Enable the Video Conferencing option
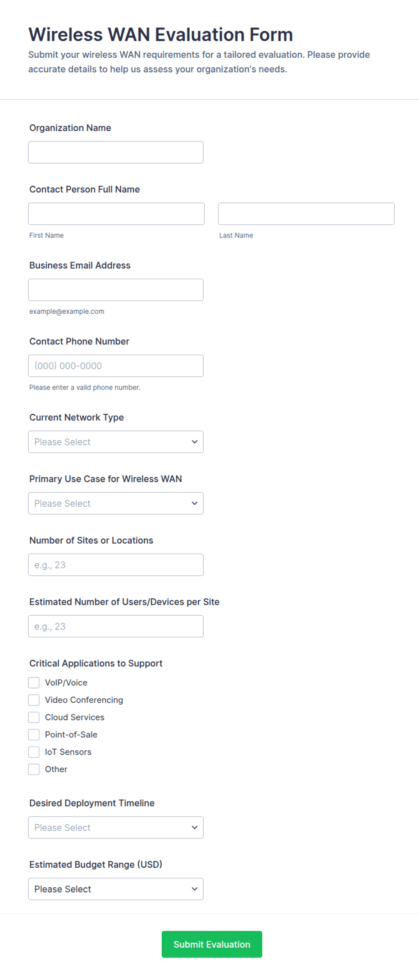The image size is (419, 980). (34, 700)
